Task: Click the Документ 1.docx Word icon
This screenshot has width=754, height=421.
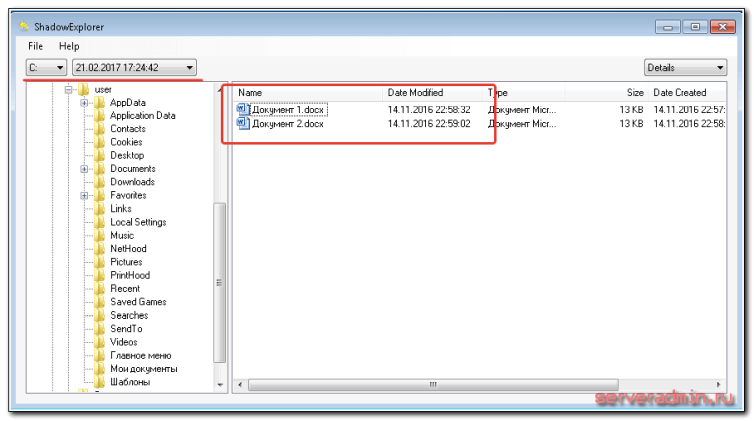Action: 243,110
